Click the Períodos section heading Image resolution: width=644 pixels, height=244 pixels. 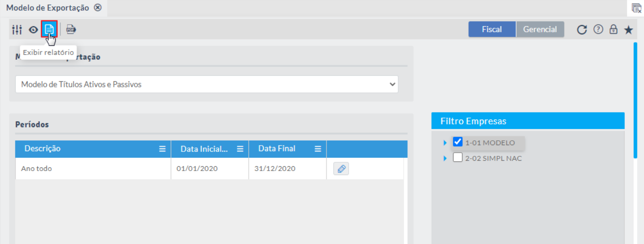32,124
